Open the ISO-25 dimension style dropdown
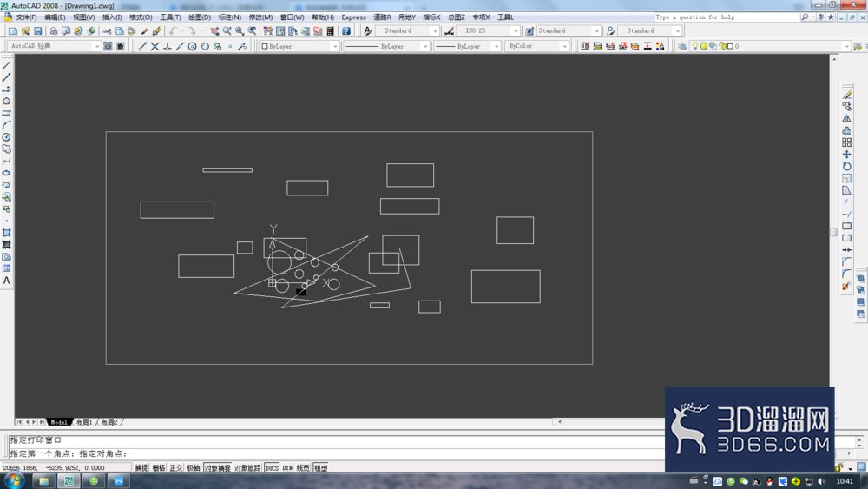This screenshot has height=489, width=868. [x=488, y=31]
